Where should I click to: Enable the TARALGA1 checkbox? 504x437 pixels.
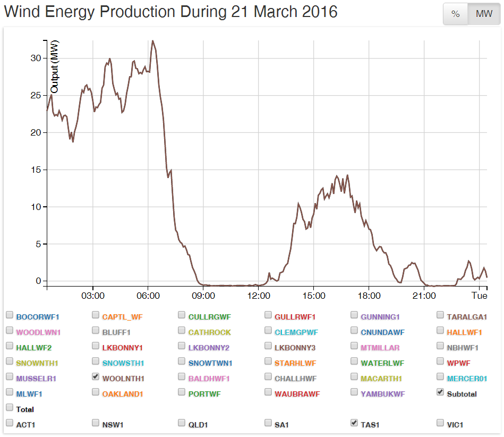pos(440,315)
